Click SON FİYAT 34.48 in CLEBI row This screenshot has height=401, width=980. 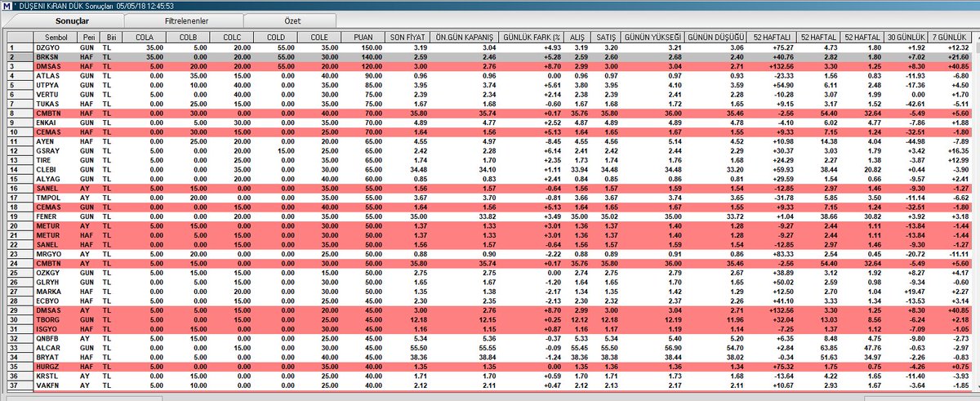pyautogui.click(x=408, y=168)
